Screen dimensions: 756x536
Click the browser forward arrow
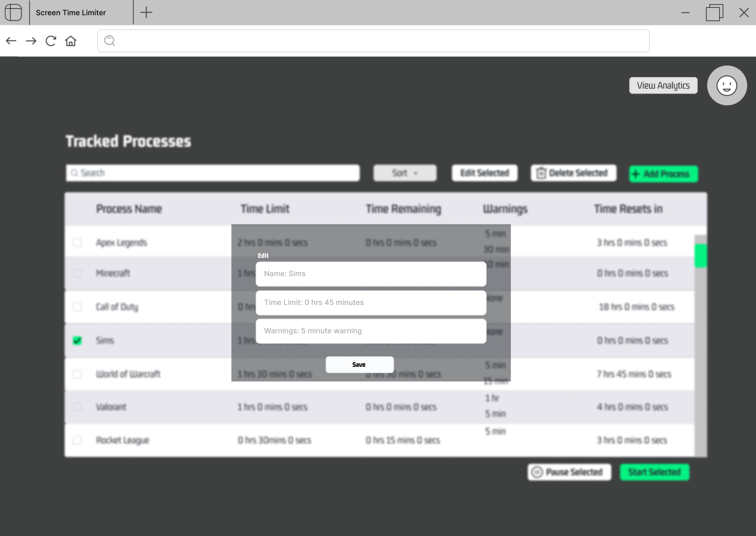point(31,41)
